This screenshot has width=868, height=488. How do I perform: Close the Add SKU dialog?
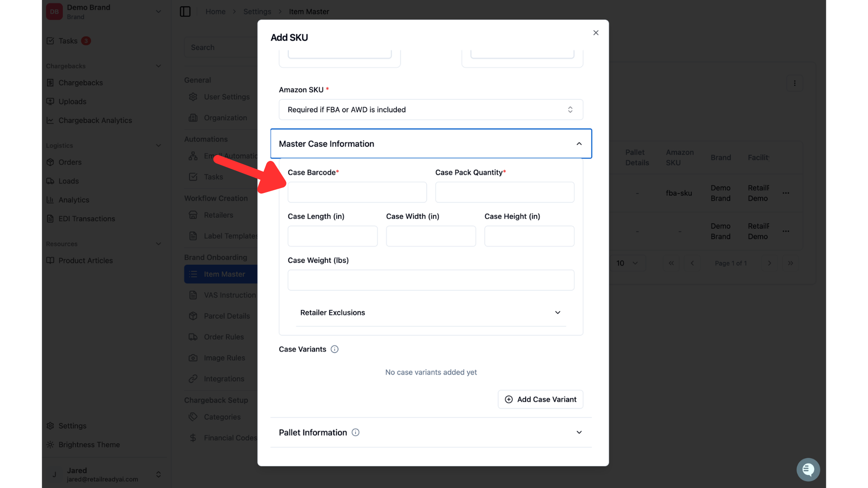(596, 33)
